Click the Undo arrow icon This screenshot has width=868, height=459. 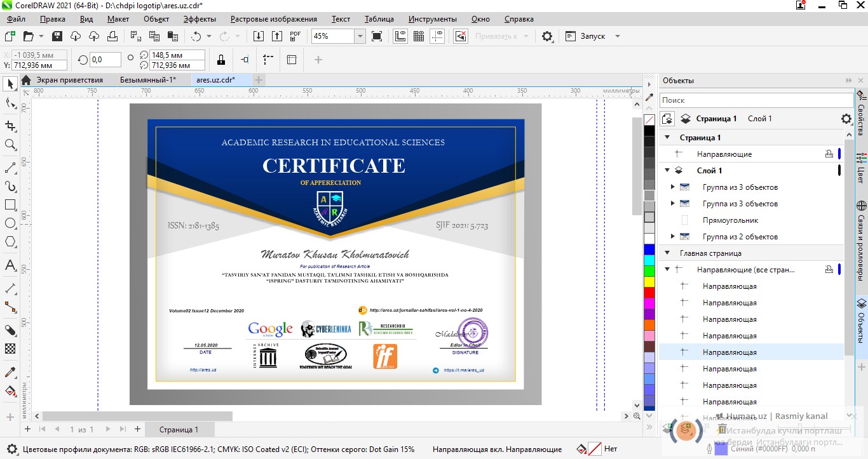click(196, 36)
